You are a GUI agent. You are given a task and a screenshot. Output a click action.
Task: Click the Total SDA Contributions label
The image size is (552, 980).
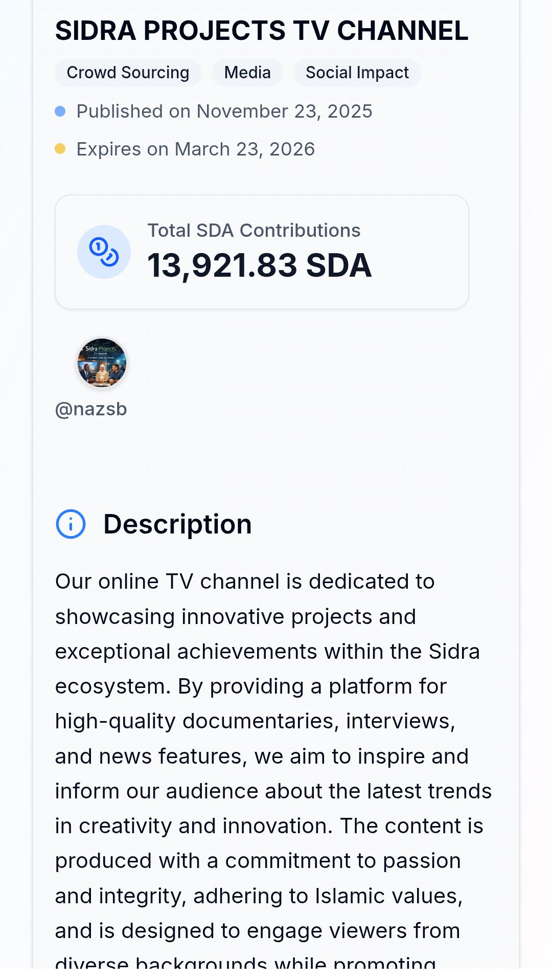[x=254, y=231]
